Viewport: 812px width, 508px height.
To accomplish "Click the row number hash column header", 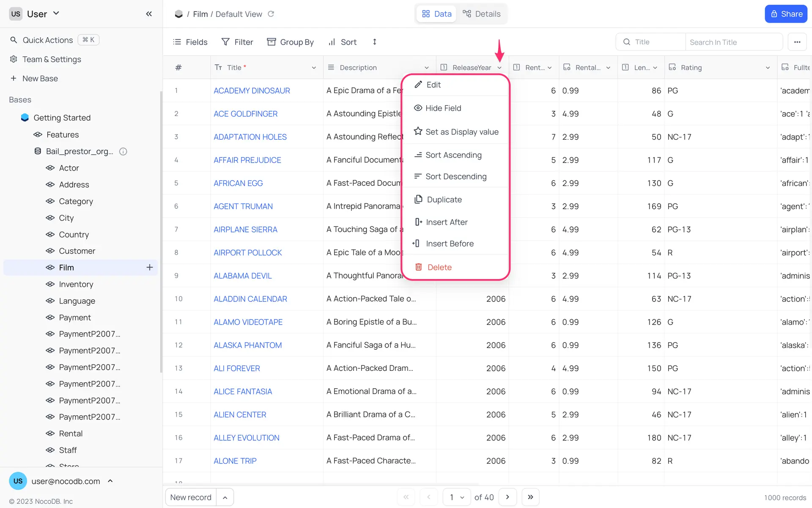I will point(178,67).
